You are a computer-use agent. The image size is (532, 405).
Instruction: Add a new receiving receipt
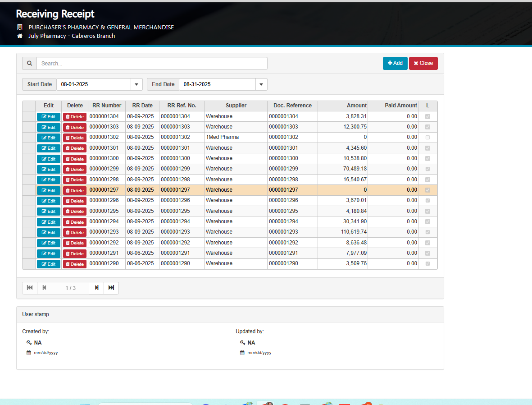[395, 63]
